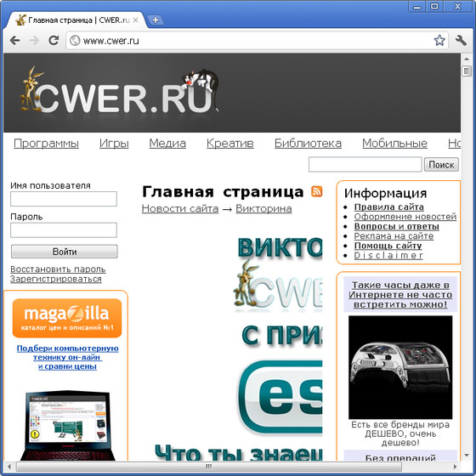The height and width of the screenshot is (476, 476).
Task: Click the orange RSS feed icon
Action: click(x=316, y=191)
